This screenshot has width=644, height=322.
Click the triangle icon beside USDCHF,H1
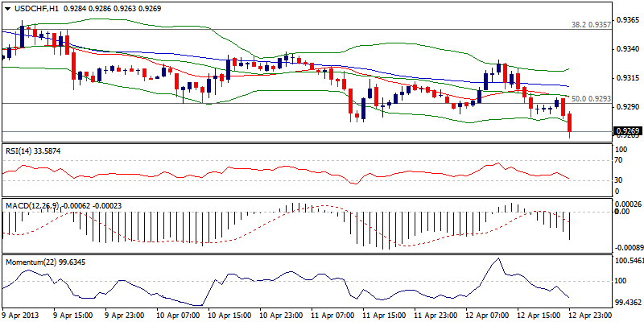[x=6, y=8]
